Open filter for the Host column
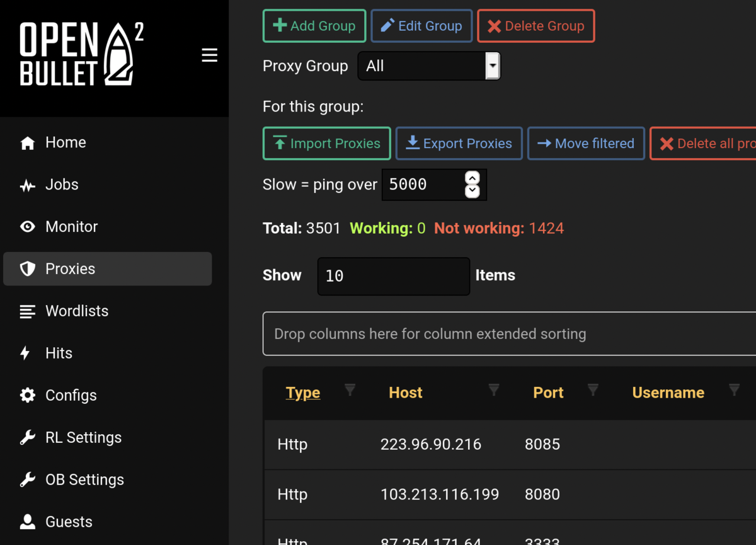This screenshot has height=545, width=756. [494, 390]
